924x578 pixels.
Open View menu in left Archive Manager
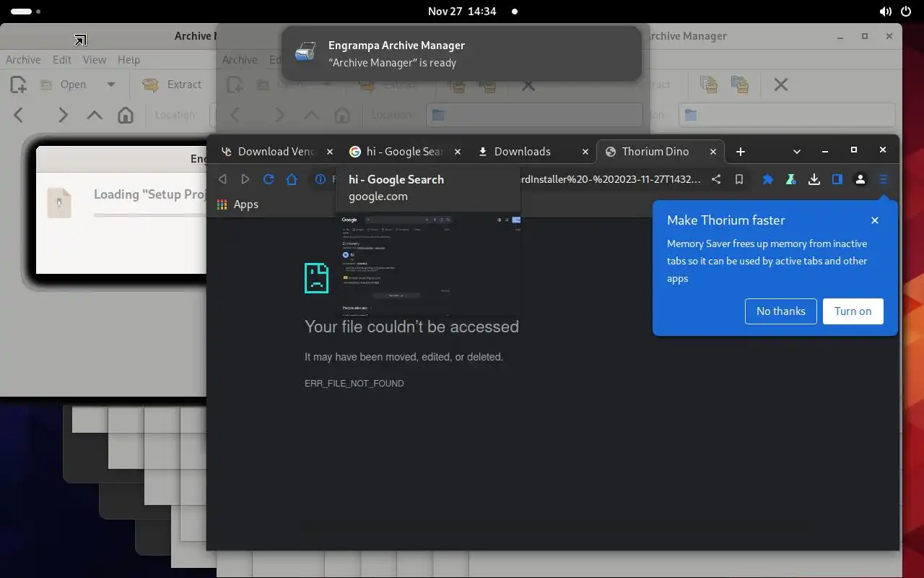point(95,60)
